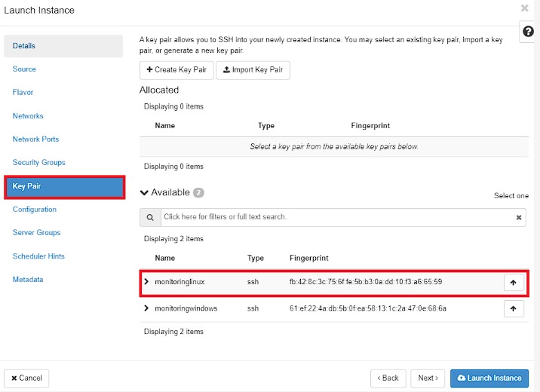Click Fingerprint column header in Available table
540x392 pixels.
coord(309,258)
